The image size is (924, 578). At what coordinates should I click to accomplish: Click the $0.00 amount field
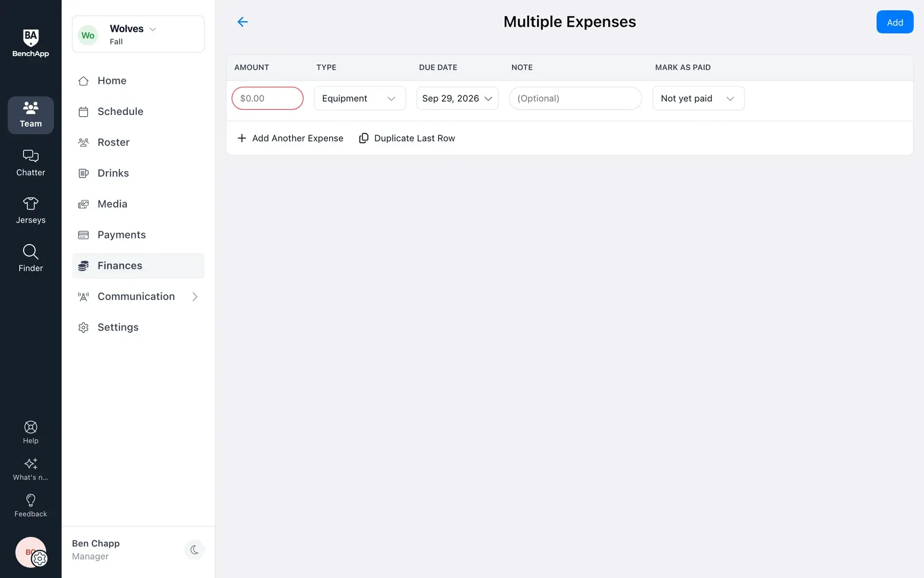pyautogui.click(x=267, y=98)
